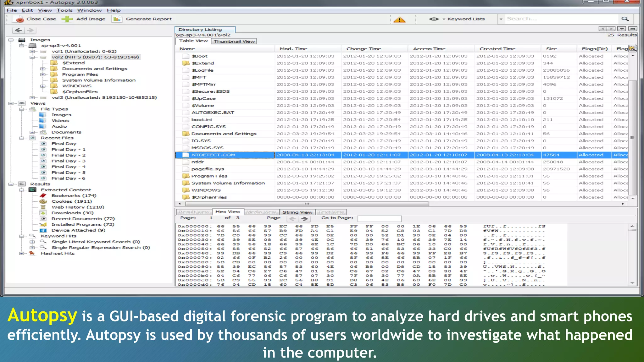Click the Close Case icon
Image resolution: width=644 pixels, height=362 pixels.
pyautogui.click(x=20, y=19)
